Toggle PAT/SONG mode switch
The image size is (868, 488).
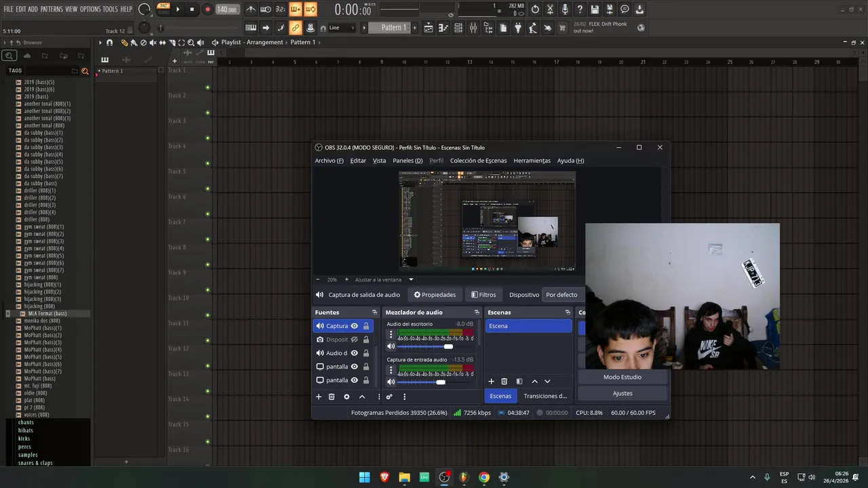163,9
